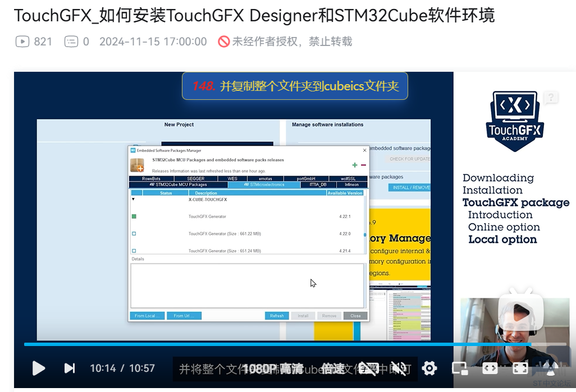Click the danmaku comment count icon
Screen dimensions: 576x392
(x=71, y=41)
